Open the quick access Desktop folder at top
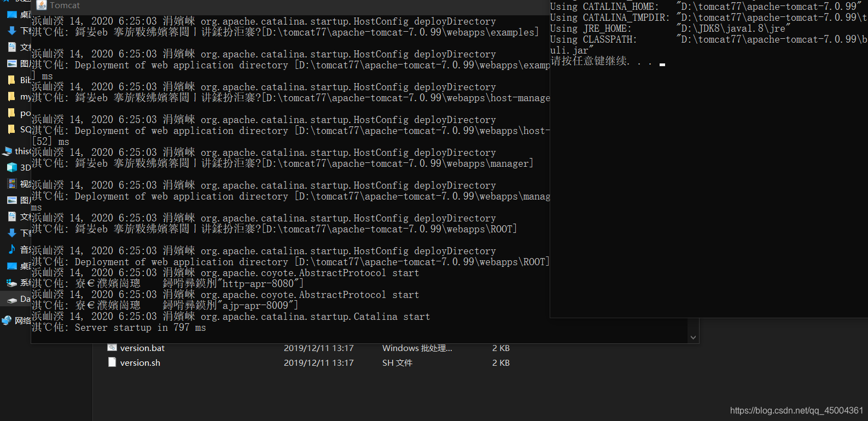The width and height of the screenshot is (868, 421). click(x=12, y=14)
